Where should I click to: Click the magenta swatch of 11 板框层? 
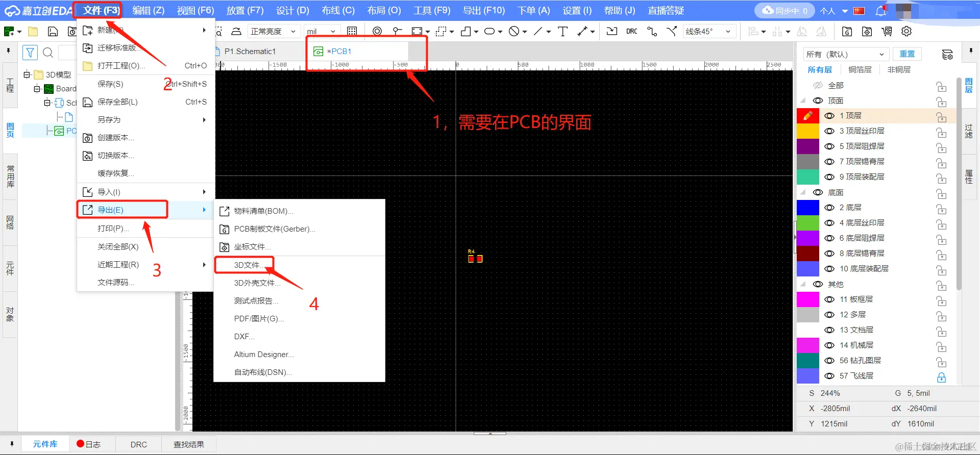[807, 299]
